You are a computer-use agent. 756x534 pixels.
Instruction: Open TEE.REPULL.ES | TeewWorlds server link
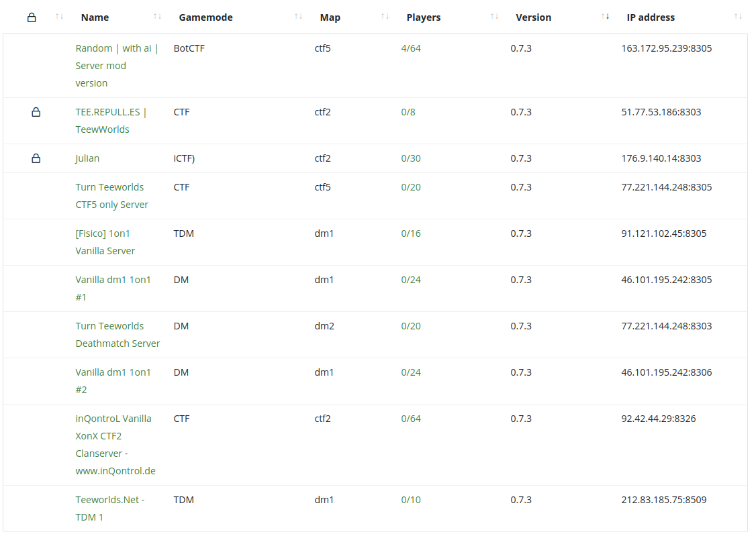[x=110, y=121]
